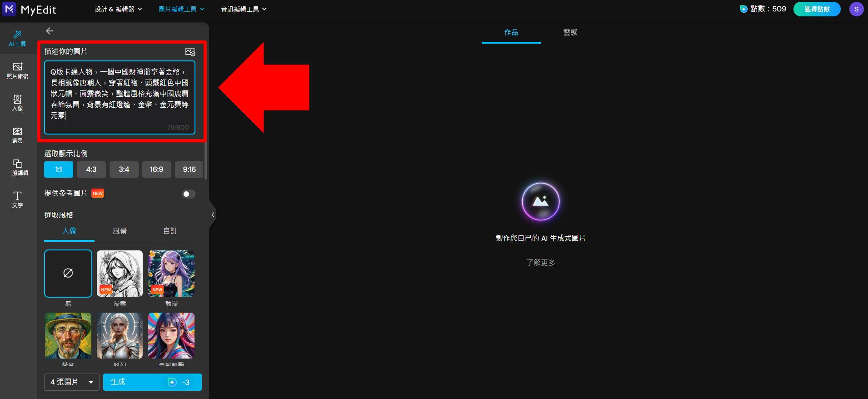This screenshot has height=399, width=868.
Task: Select the 9:16 aspect ratio
Action: coord(189,170)
